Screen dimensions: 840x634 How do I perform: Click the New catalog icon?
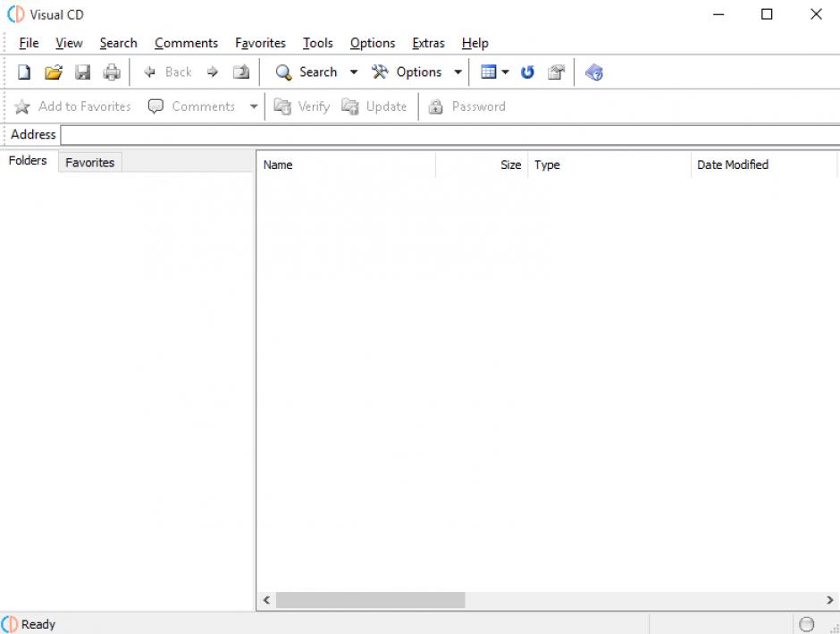[24, 72]
